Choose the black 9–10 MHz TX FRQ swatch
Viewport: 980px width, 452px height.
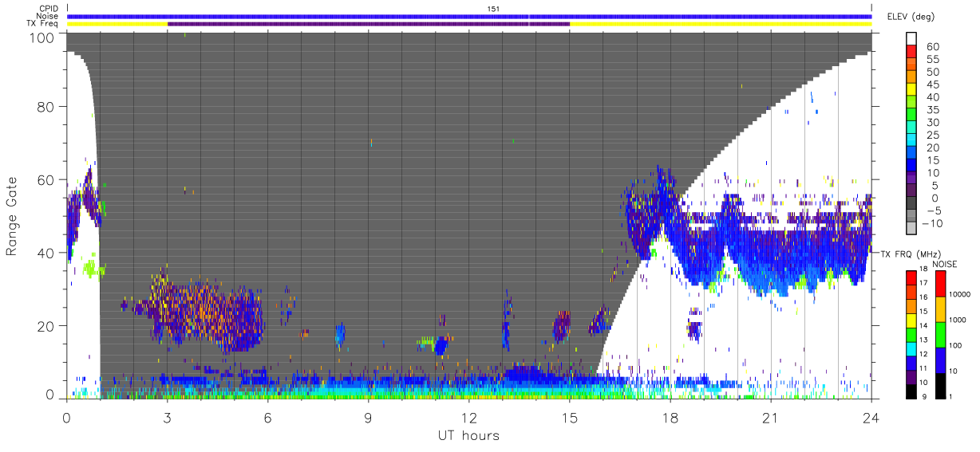(911, 391)
